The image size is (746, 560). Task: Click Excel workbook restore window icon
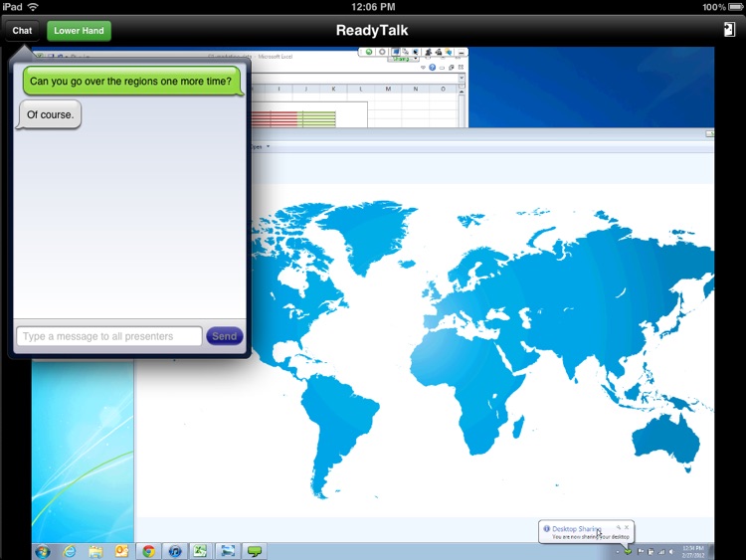[x=451, y=67]
